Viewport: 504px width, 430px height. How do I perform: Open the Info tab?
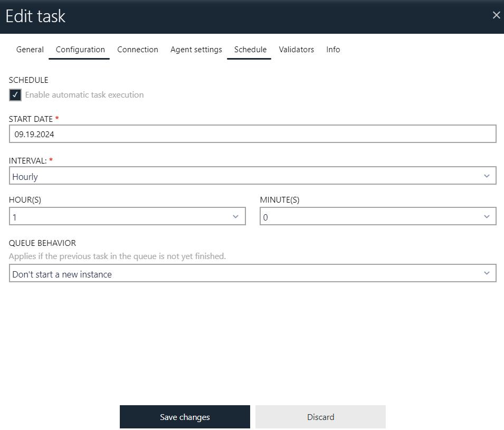pos(333,49)
